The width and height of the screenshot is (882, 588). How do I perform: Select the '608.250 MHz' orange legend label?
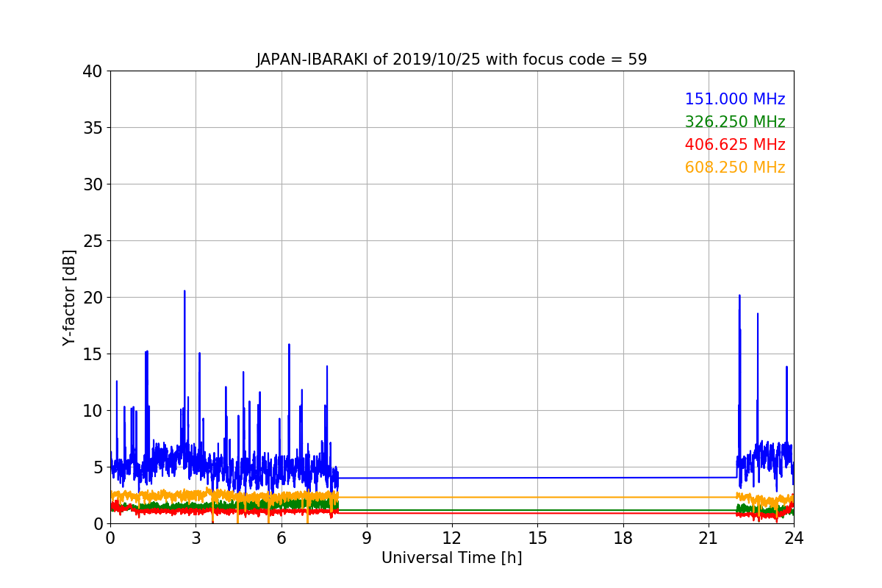(735, 168)
